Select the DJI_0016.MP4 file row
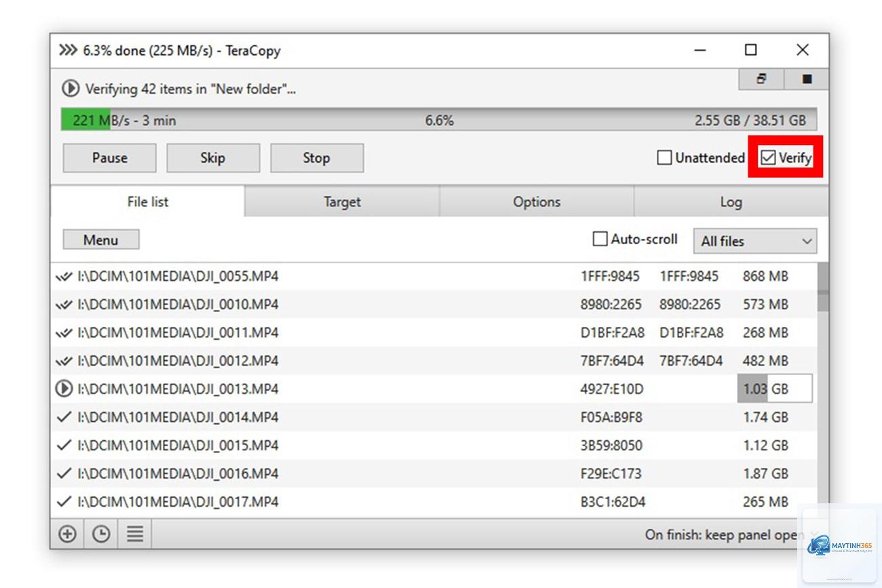The height and width of the screenshot is (588, 882). click(434, 473)
